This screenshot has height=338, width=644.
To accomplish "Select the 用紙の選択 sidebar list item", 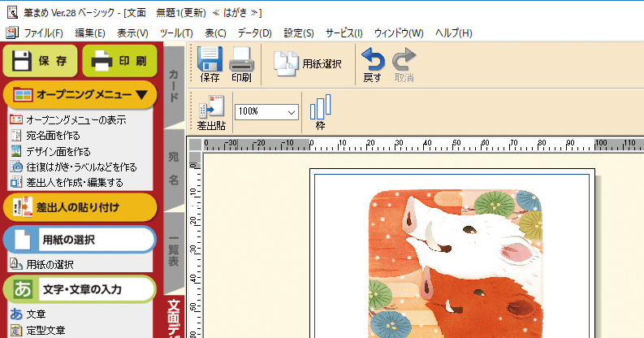I will pyautogui.click(x=50, y=265).
